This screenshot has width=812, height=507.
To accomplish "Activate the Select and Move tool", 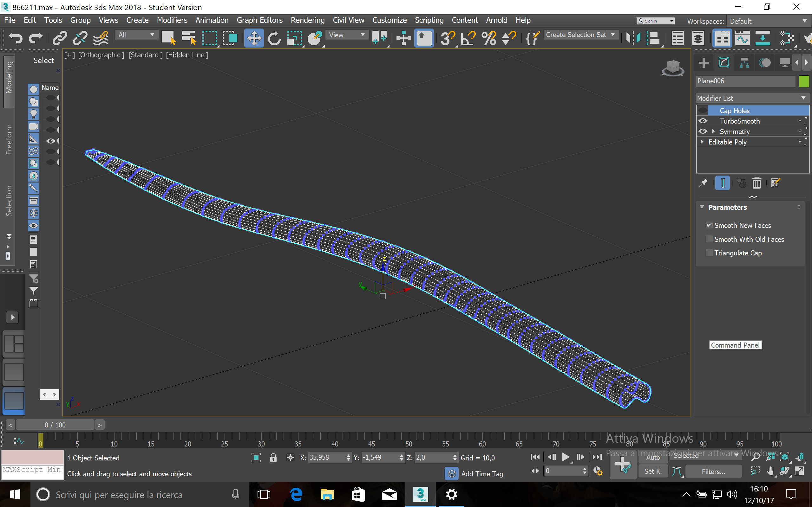I will click(x=254, y=38).
